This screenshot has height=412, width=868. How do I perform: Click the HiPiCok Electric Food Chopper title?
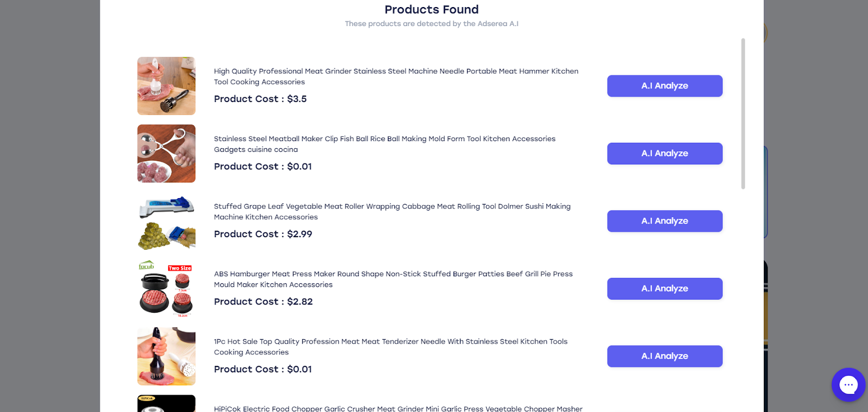click(x=398, y=408)
